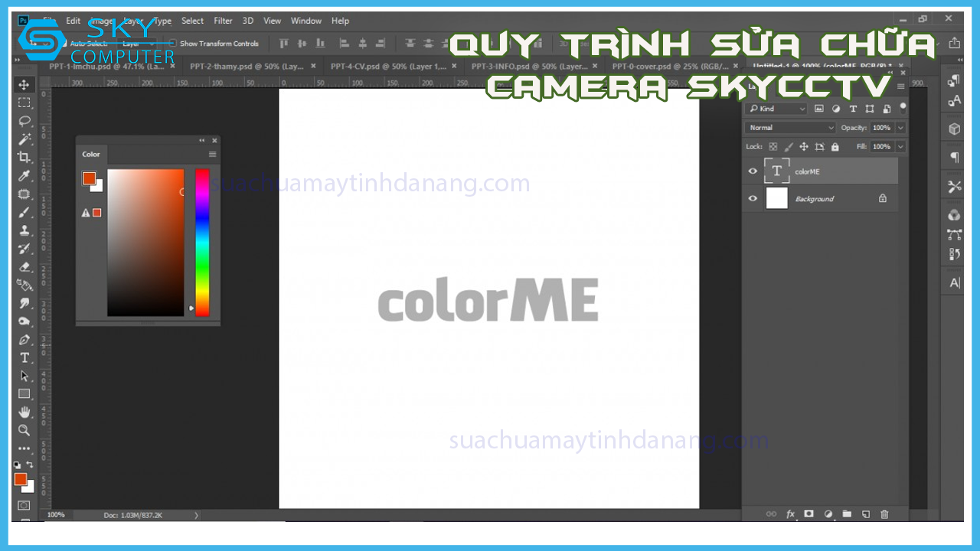Expand the layer Opacity dropdown arrow
980x551 pixels.
click(900, 128)
